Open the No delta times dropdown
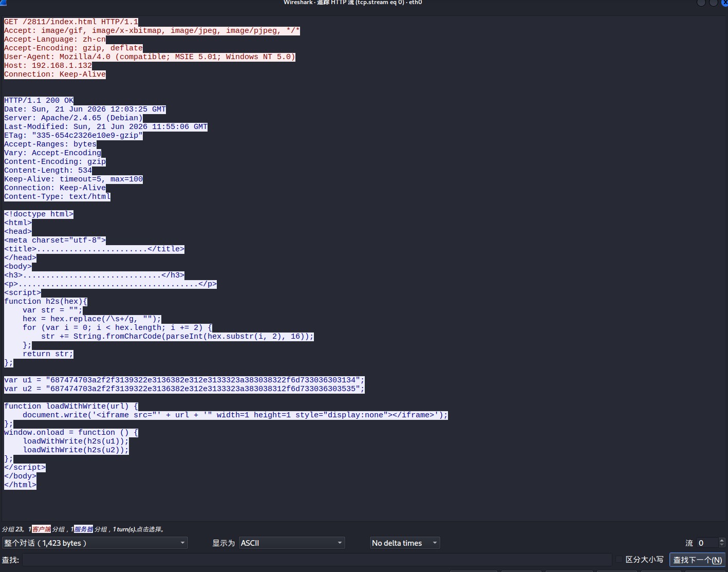The height and width of the screenshot is (572, 728). tap(405, 543)
